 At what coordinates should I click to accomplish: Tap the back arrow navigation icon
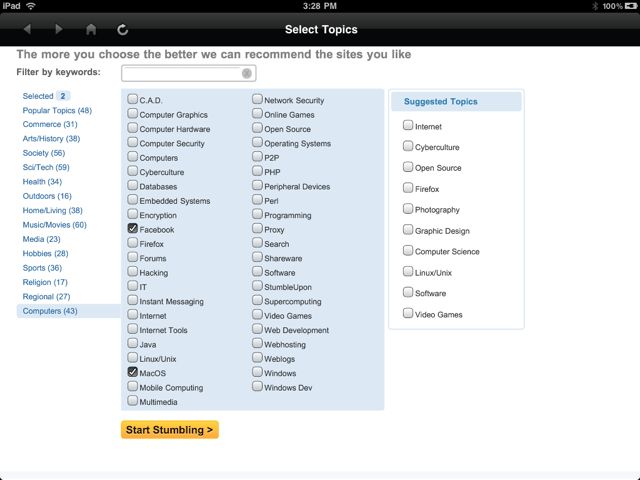[x=27, y=29]
